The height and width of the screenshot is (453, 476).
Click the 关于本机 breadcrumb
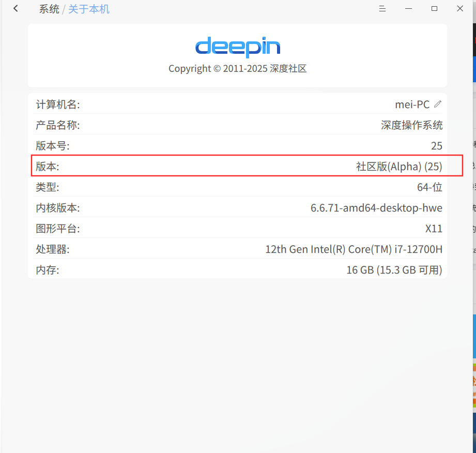(x=89, y=9)
